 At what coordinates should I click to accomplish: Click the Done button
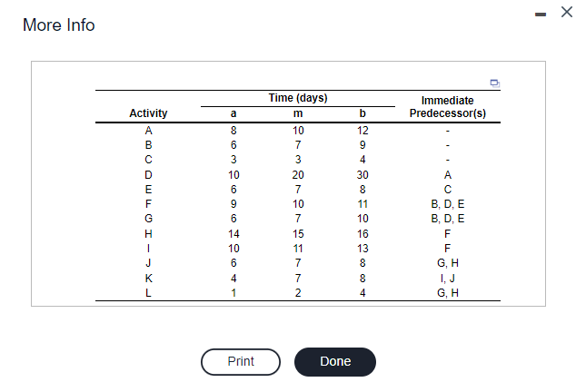[x=335, y=362]
